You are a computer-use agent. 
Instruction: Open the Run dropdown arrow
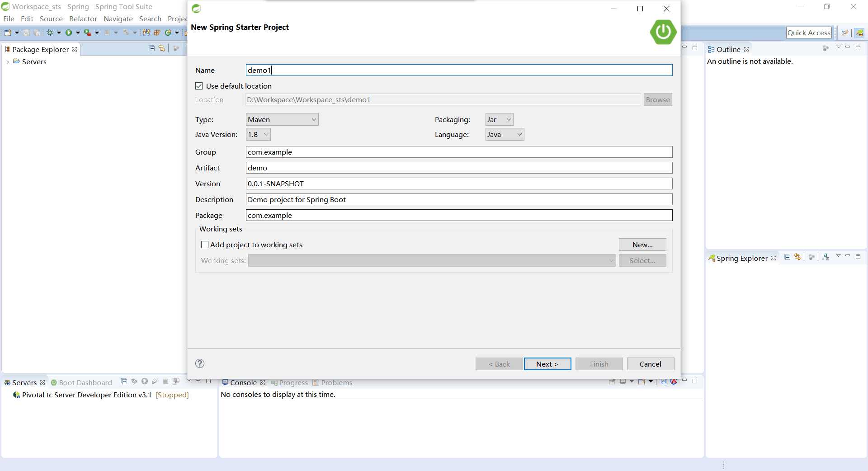(x=78, y=33)
